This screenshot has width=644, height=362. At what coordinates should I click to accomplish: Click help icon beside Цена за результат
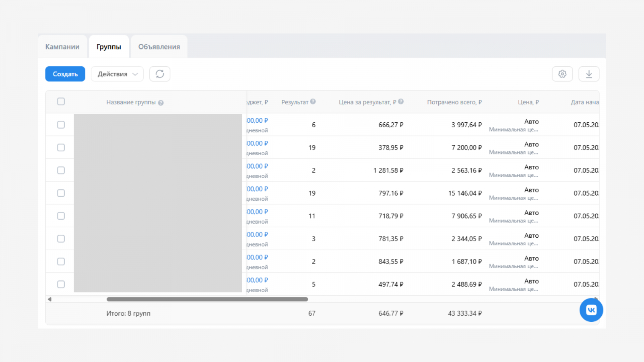tap(401, 102)
